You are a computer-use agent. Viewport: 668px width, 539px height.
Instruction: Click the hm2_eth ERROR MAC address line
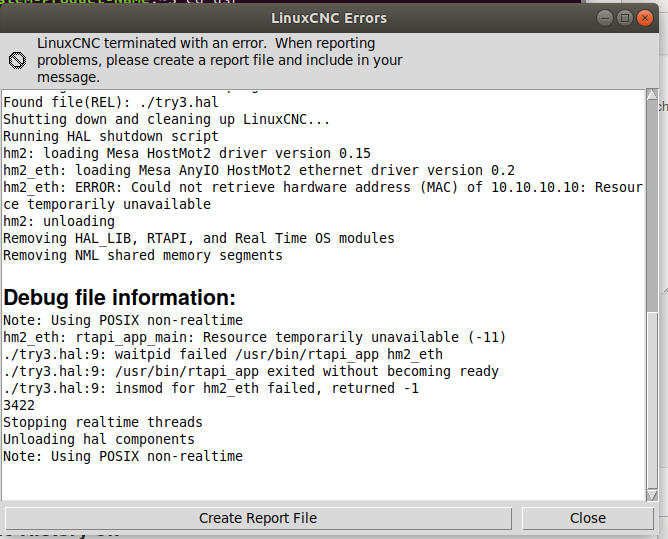click(x=323, y=196)
